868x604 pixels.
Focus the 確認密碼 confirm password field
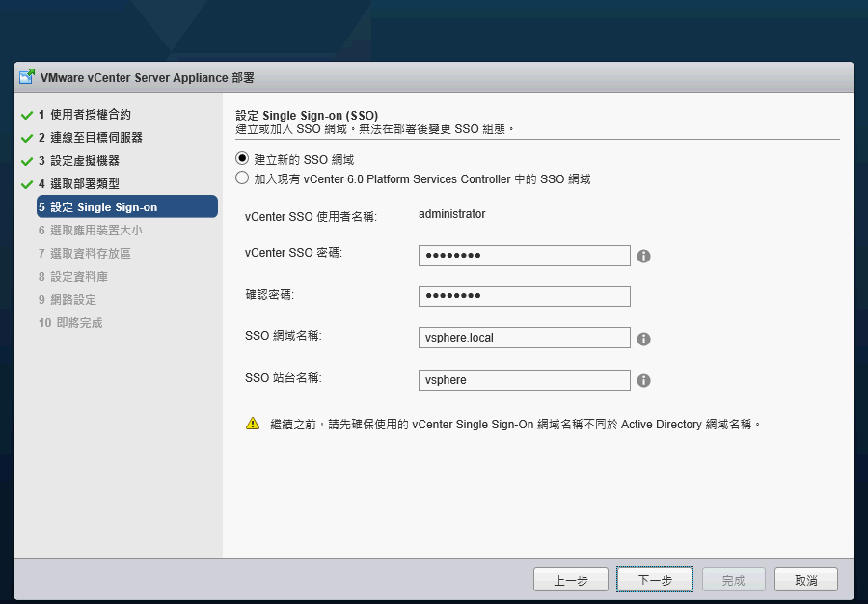[x=525, y=296]
